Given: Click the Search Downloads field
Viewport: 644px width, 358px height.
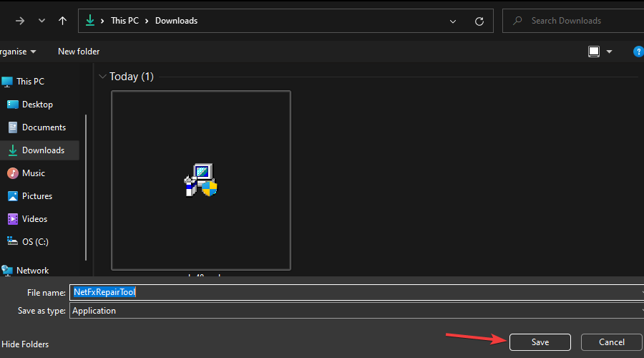Looking at the screenshot, I should point(573,21).
